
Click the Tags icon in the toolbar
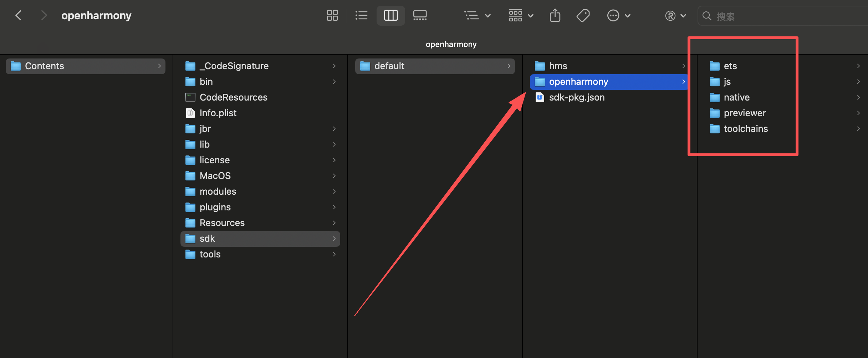[x=583, y=15]
